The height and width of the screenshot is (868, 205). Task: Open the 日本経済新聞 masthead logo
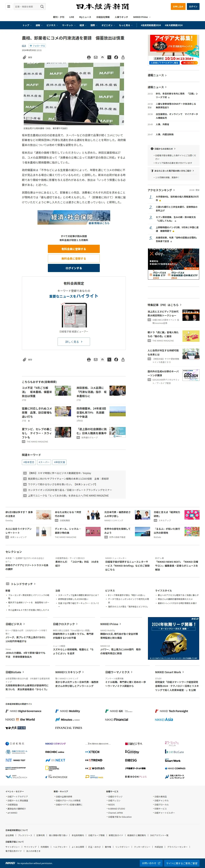(x=102, y=6)
